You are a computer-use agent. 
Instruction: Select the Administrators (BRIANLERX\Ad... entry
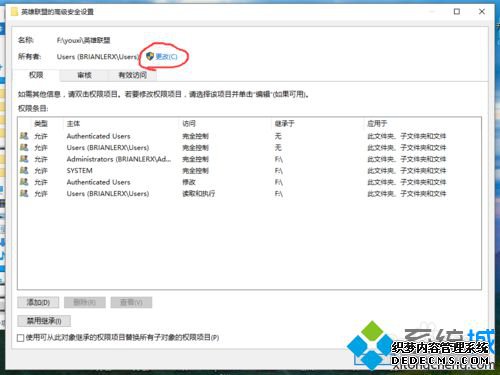tap(249, 159)
